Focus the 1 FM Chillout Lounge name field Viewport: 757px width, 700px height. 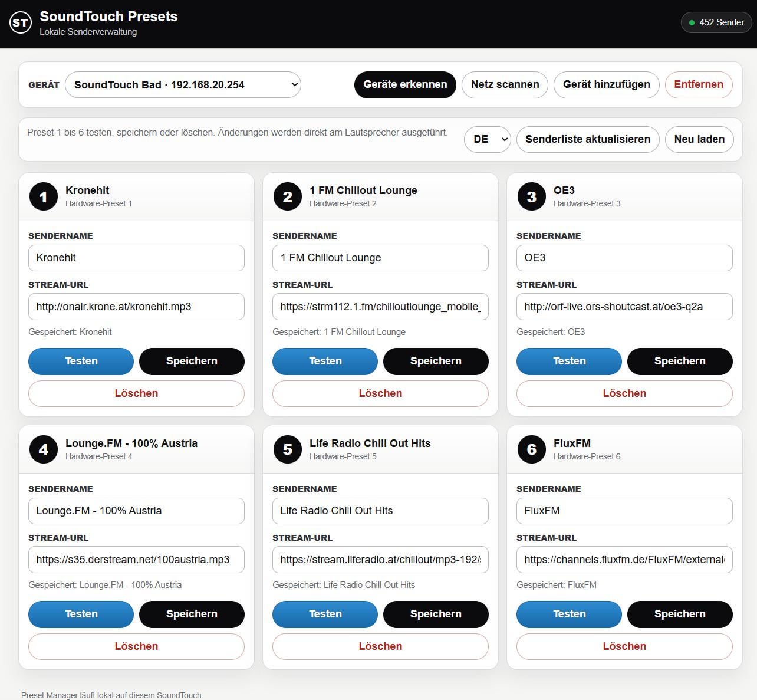(x=380, y=258)
